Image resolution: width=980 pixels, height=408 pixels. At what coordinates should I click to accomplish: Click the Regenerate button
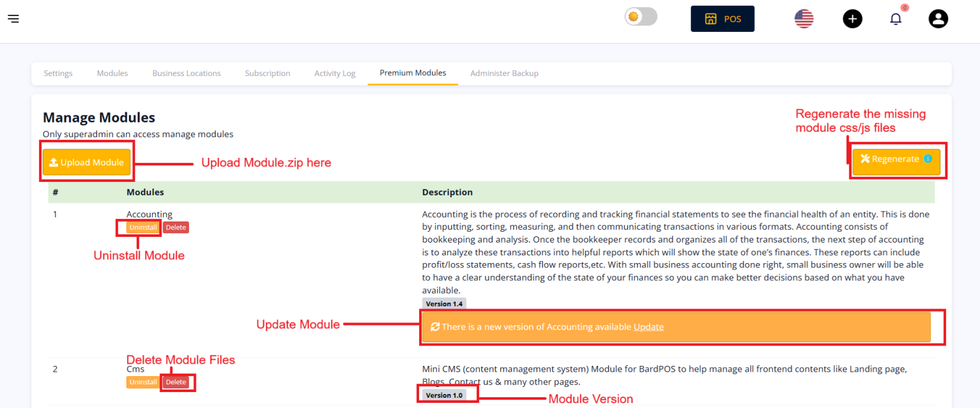[895, 158]
